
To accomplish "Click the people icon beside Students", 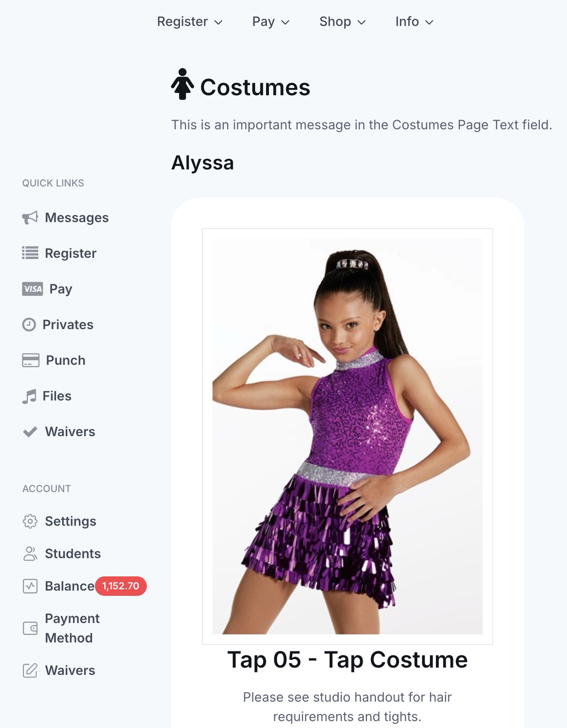I will [x=30, y=554].
